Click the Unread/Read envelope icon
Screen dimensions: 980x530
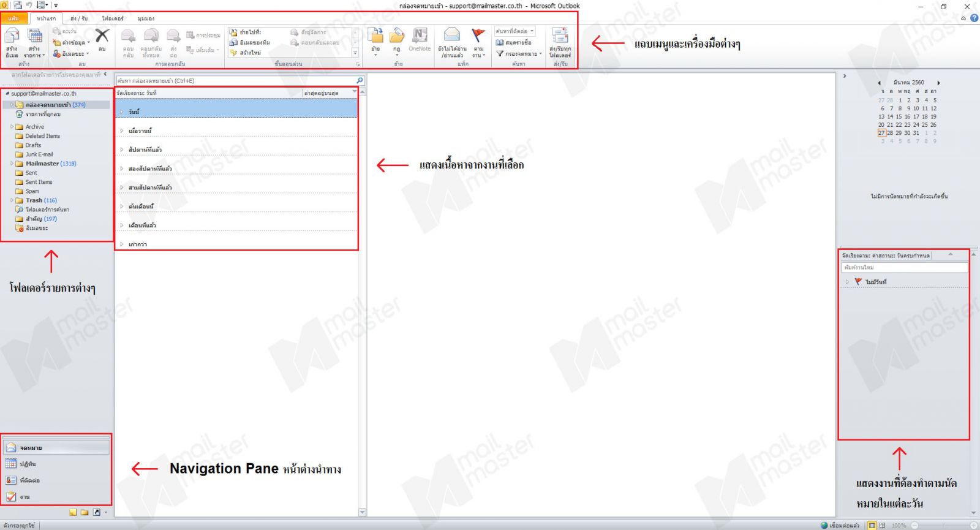(452, 35)
